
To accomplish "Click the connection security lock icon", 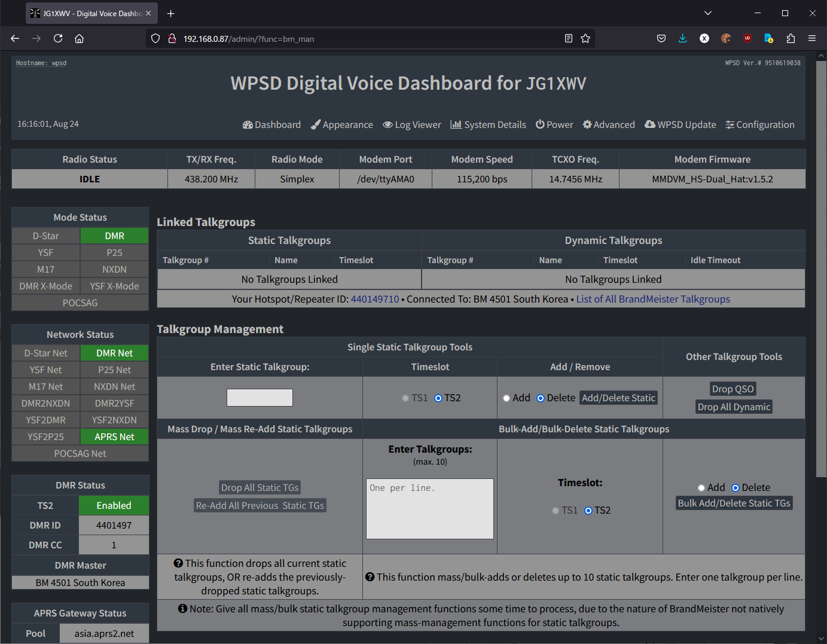I will click(172, 38).
